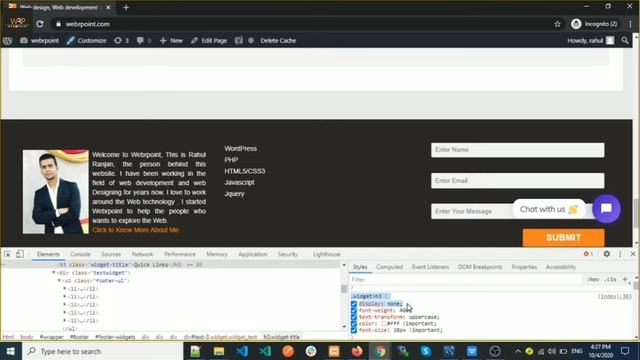Add a new style rule with plus icon
Viewport: 640px width, 360px height.
(625, 280)
